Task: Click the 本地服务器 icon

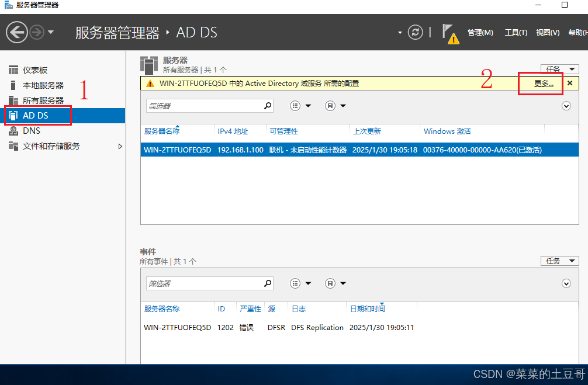Action: click(x=13, y=85)
